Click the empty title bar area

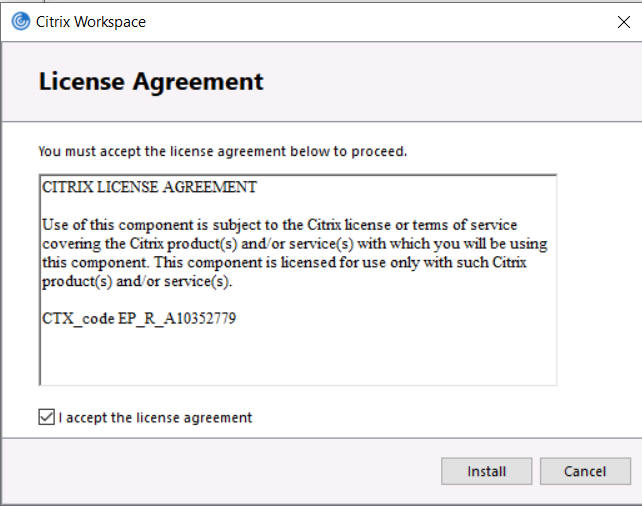(x=380, y=21)
